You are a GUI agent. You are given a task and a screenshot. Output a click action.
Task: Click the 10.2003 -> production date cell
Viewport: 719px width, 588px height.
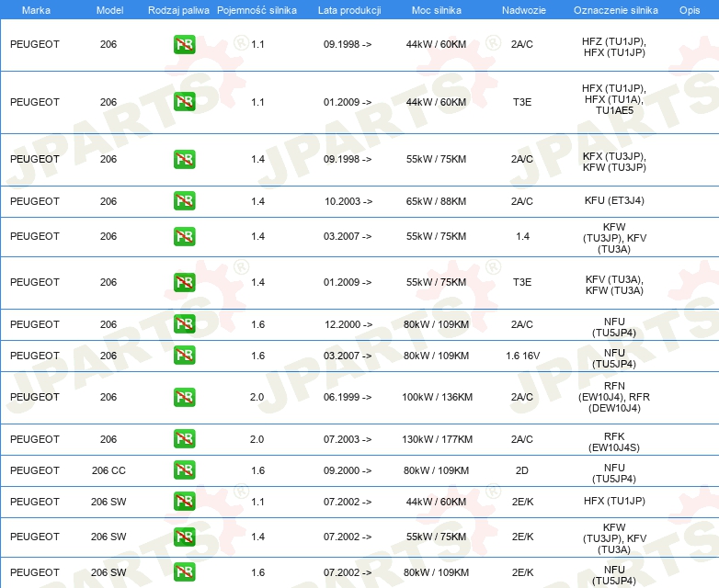point(348,201)
